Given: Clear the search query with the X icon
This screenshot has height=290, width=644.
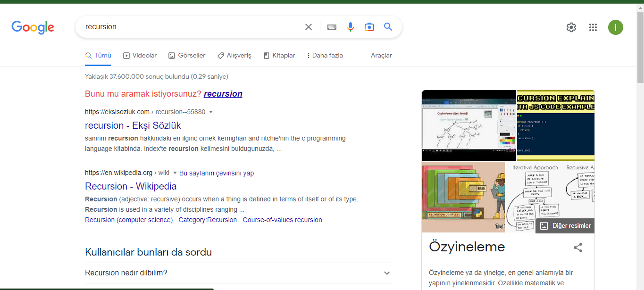Looking at the screenshot, I should tap(308, 27).
